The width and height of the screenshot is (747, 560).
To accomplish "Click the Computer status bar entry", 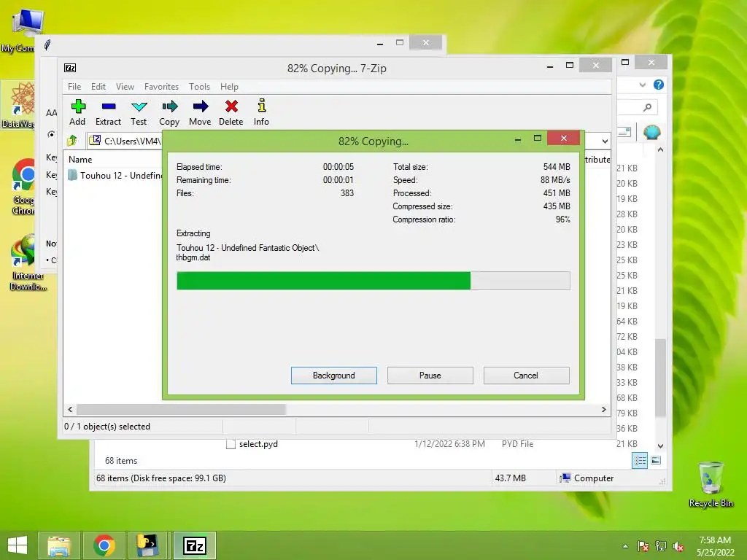I will (x=587, y=478).
